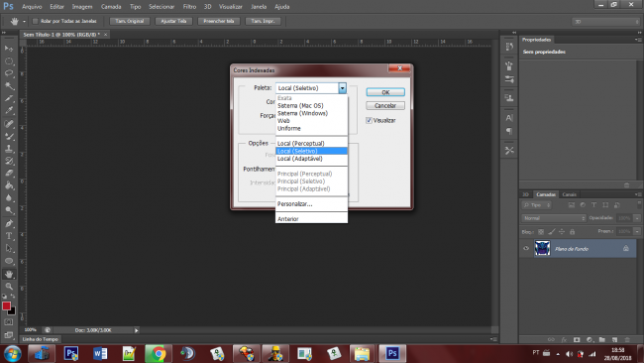The height and width of the screenshot is (363, 644).
Task: Click Ajustar Tela button
Action: [173, 21]
